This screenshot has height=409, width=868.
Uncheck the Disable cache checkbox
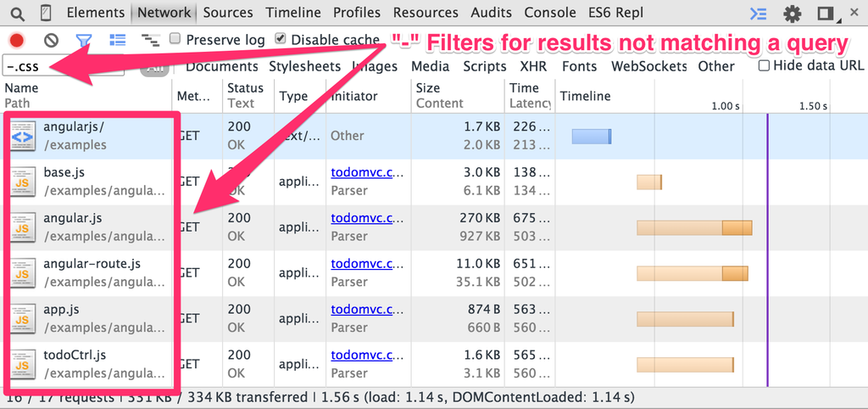280,39
